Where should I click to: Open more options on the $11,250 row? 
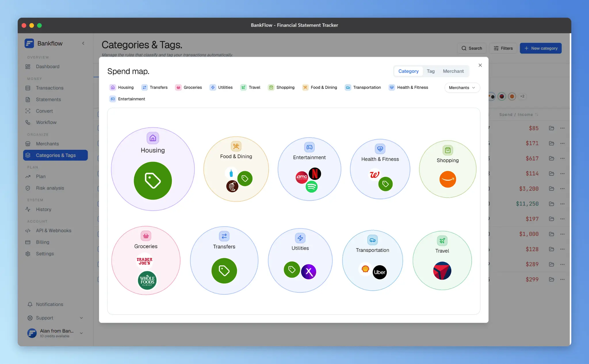coord(562,204)
